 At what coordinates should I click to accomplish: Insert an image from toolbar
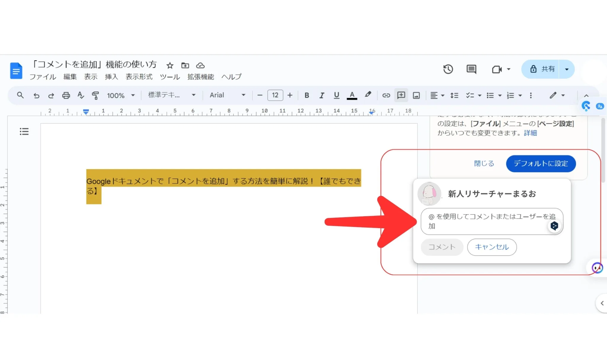tap(416, 95)
